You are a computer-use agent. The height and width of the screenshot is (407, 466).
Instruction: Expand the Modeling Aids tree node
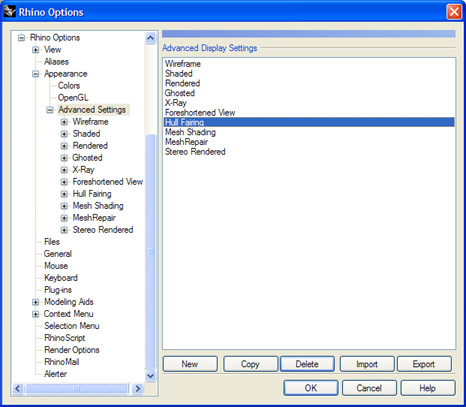pos(35,302)
